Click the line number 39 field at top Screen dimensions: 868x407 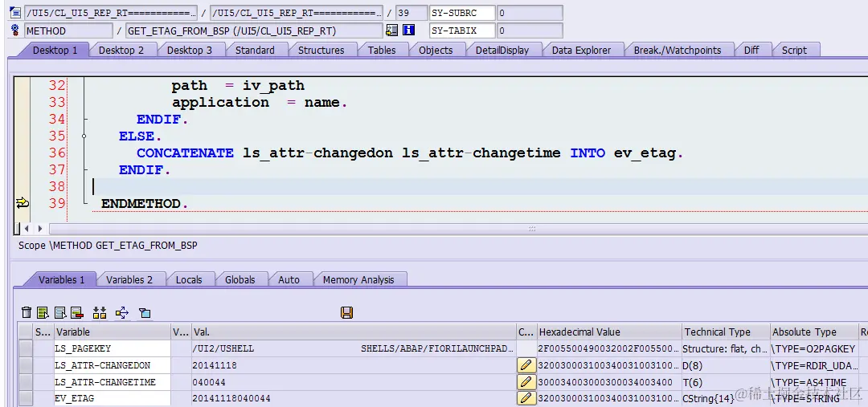coord(411,13)
